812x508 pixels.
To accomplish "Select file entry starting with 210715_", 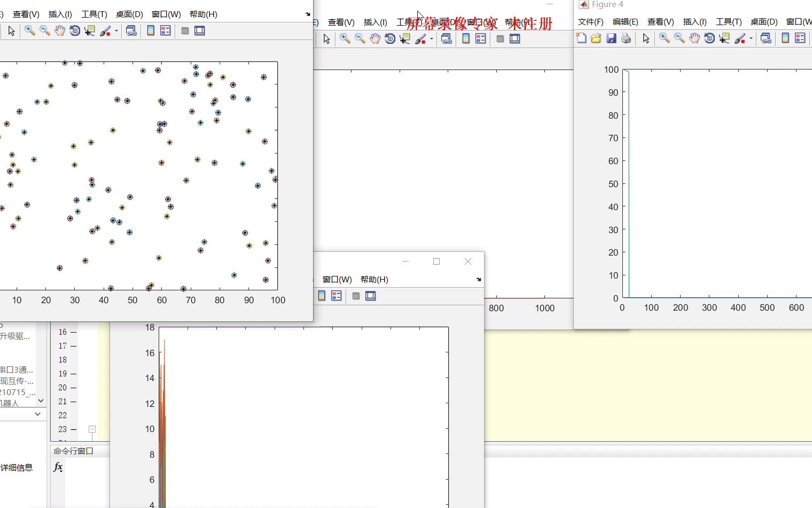I will (x=18, y=392).
